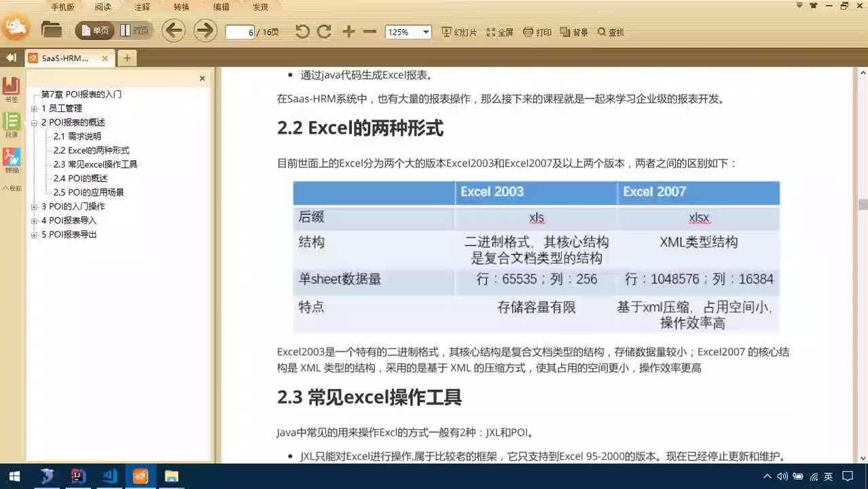Screen dimensions: 868x489
Task: Open a file with the folder icon
Action: coord(52,31)
